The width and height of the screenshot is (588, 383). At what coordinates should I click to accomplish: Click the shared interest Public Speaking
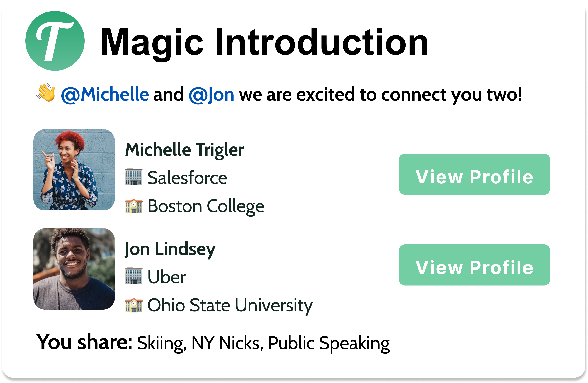pos(329,343)
